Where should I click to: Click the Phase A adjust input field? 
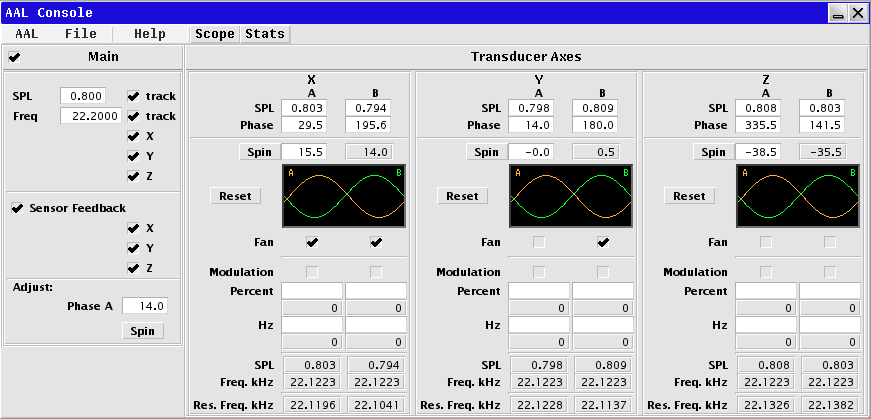click(x=145, y=306)
